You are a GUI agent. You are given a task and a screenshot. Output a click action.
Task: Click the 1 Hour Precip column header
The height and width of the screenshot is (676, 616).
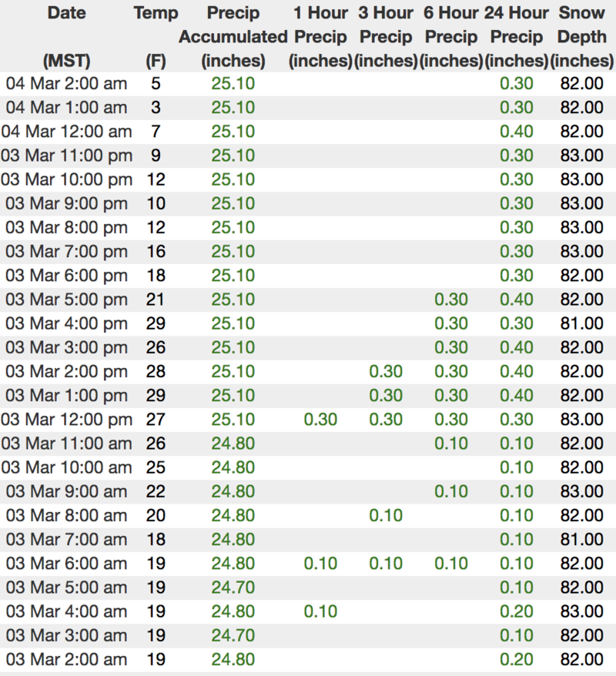coord(320,36)
